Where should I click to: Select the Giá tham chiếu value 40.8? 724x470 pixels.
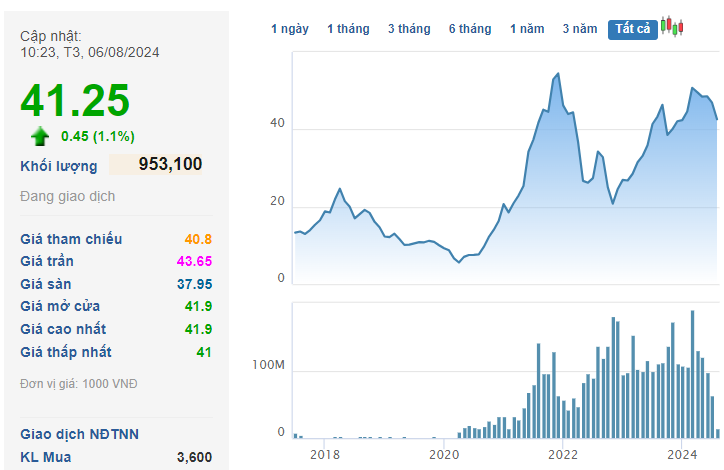tap(198, 239)
